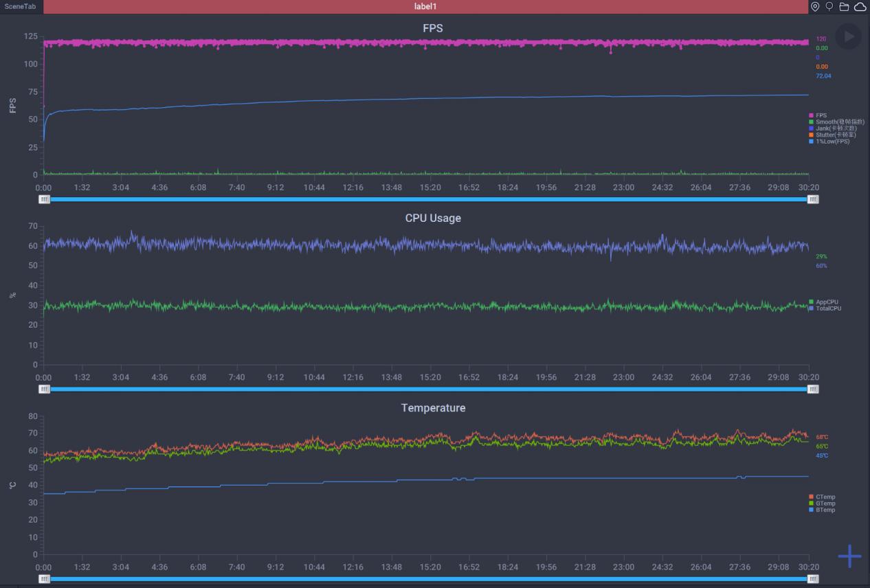Grab the left handle of FPS range slider
This screenshot has width=870, height=588.
pos(44,199)
